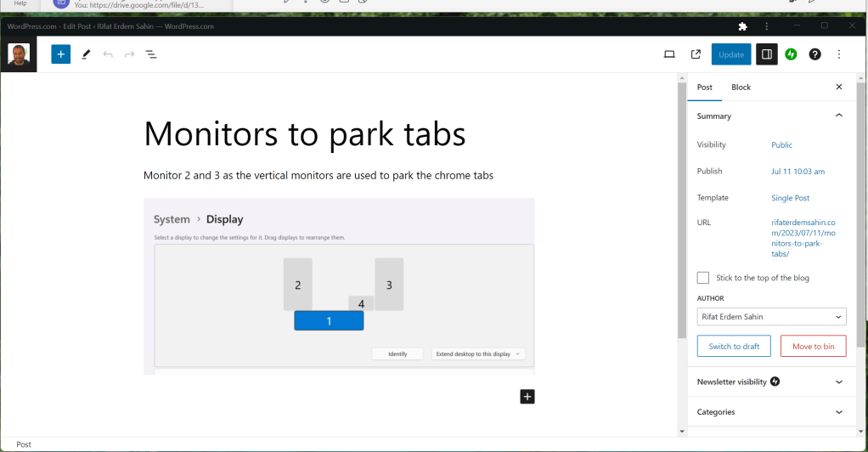
Task: Toggle the Settings sidebar icon
Action: point(767,54)
